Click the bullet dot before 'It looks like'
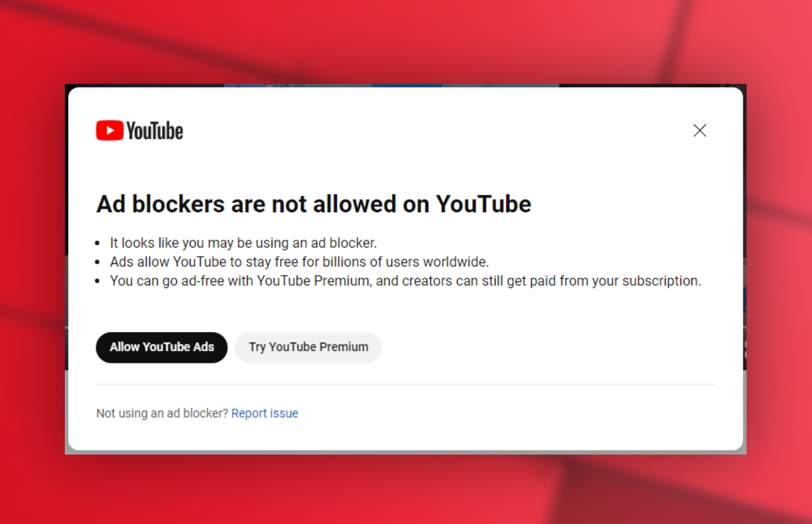 coord(98,244)
